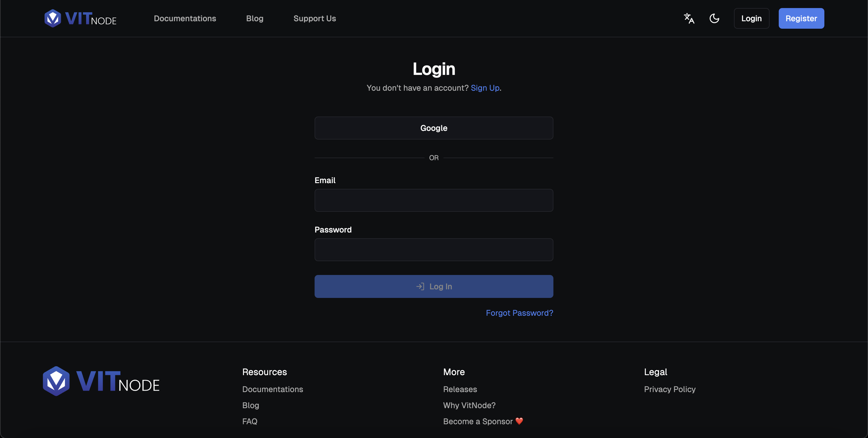Image resolution: width=868 pixels, height=438 pixels.
Task: Click the VitNode shield logo icon
Action: (53, 18)
